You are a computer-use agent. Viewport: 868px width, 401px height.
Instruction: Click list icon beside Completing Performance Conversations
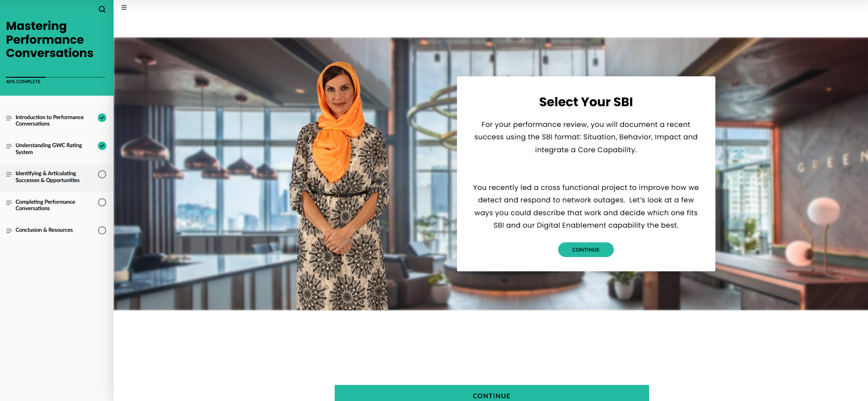click(x=9, y=203)
